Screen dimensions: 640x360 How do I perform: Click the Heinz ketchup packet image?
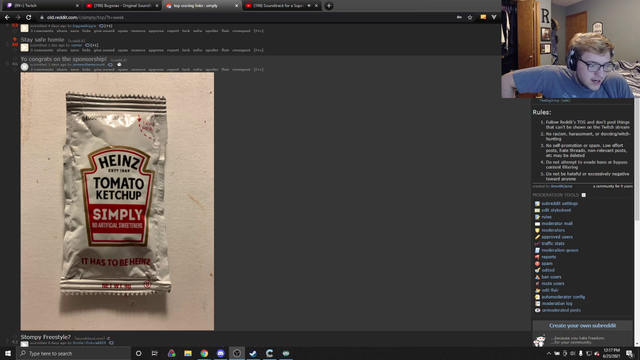(117, 201)
